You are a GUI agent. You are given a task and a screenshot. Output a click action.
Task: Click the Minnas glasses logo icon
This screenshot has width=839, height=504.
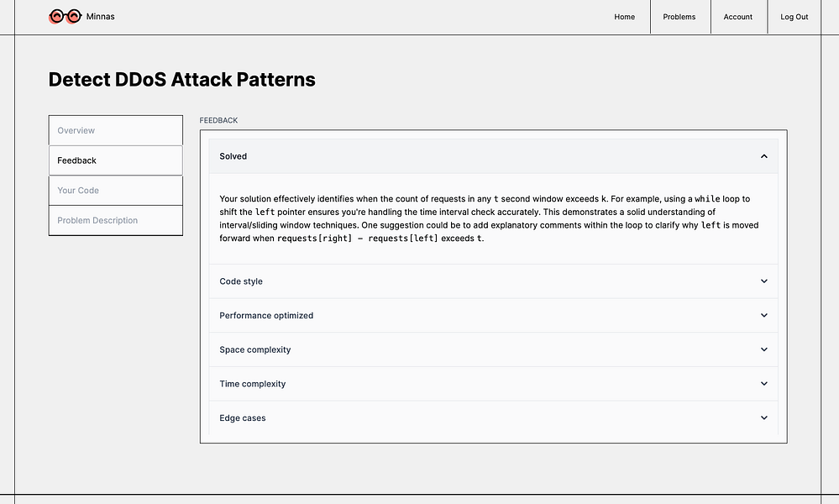[x=65, y=17]
